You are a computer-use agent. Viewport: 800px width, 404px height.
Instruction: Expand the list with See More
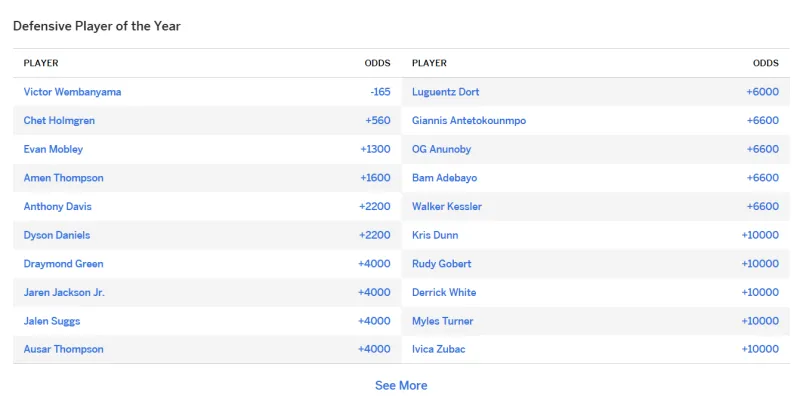400,385
